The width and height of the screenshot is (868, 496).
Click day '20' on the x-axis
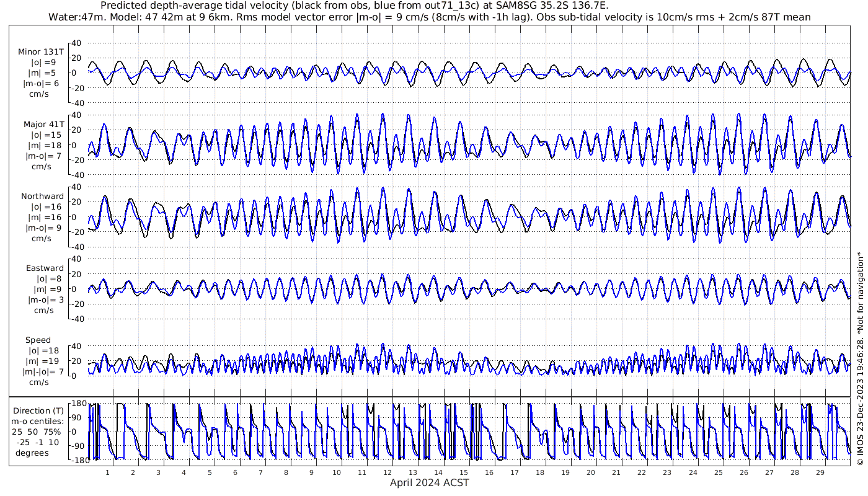point(591,472)
